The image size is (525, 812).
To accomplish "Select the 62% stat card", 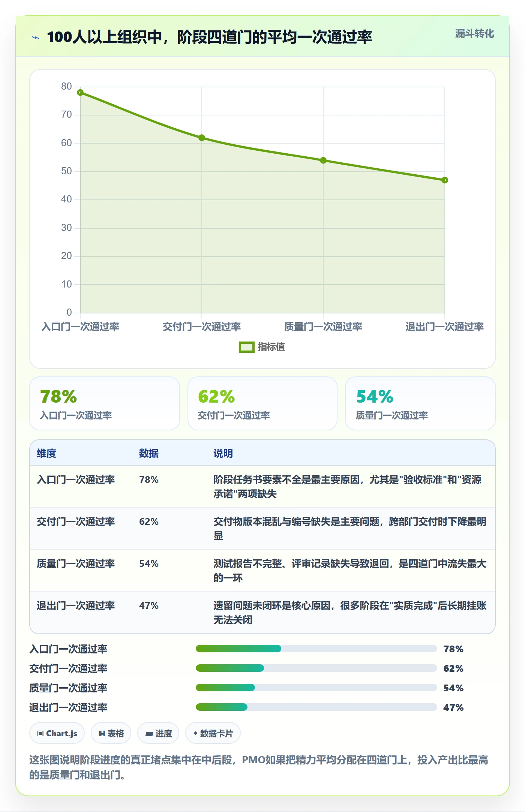I will click(x=262, y=403).
